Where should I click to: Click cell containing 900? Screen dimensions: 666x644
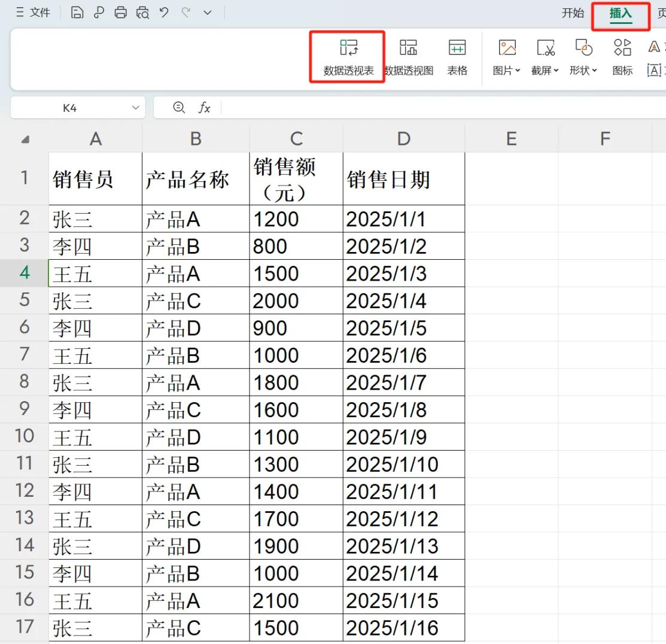[296, 327]
